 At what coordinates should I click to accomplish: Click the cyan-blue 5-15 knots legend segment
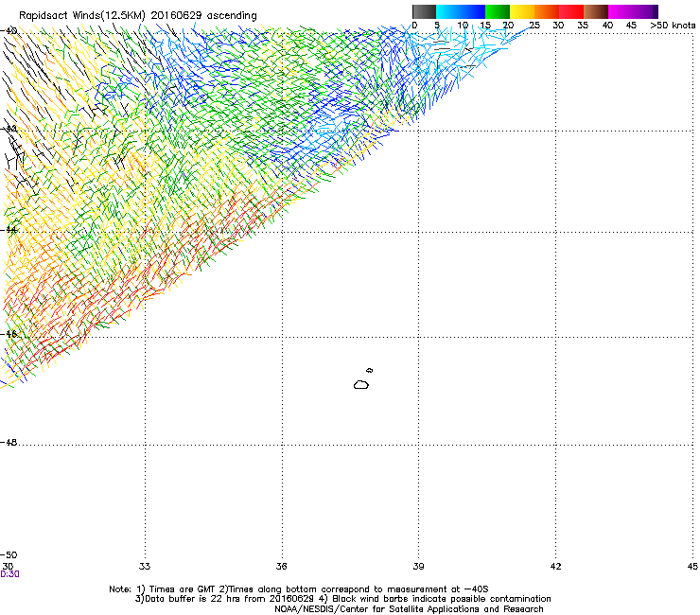pyautogui.click(x=461, y=11)
